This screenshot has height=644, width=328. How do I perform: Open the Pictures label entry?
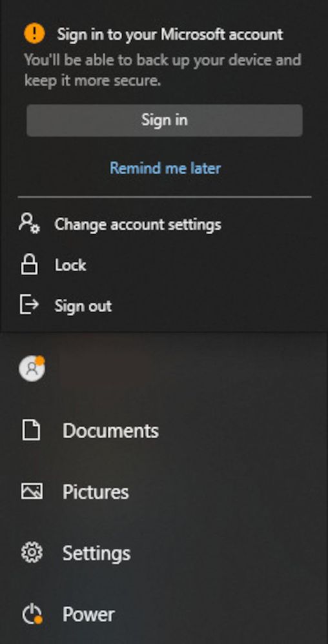96,492
